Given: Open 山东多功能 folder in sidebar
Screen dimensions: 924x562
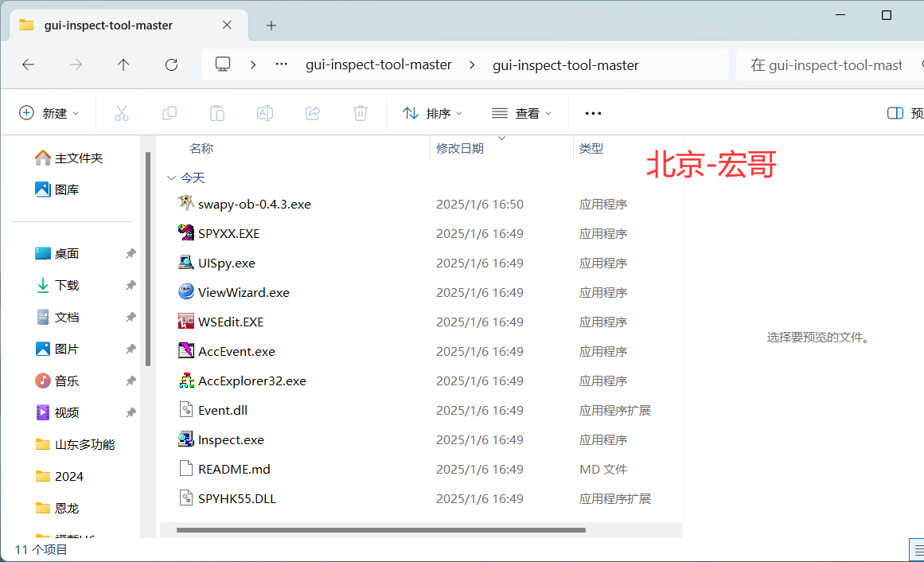Looking at the screenshot, I should (x=75, y=445).
